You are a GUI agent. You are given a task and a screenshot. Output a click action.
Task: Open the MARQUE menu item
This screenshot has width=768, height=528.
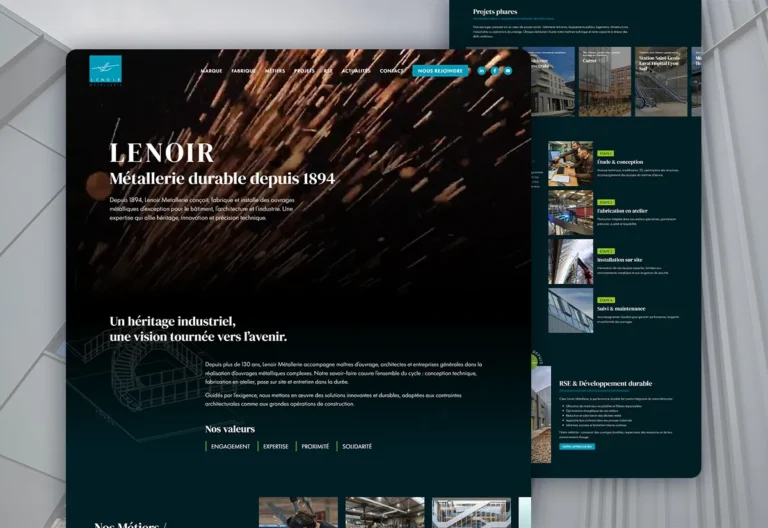[211, 71]
